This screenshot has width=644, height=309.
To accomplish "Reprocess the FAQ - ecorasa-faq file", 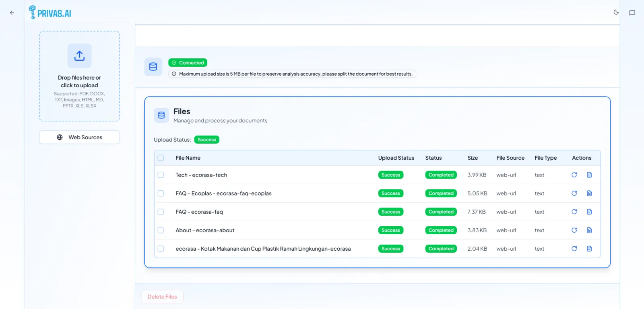I will pos(574,212).
